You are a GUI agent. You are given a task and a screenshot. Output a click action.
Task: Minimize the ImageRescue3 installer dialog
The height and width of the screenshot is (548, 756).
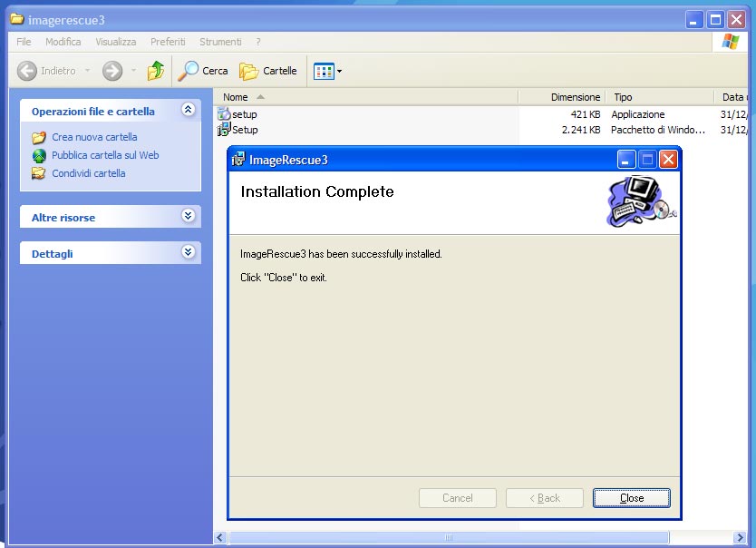coord(625,159)
